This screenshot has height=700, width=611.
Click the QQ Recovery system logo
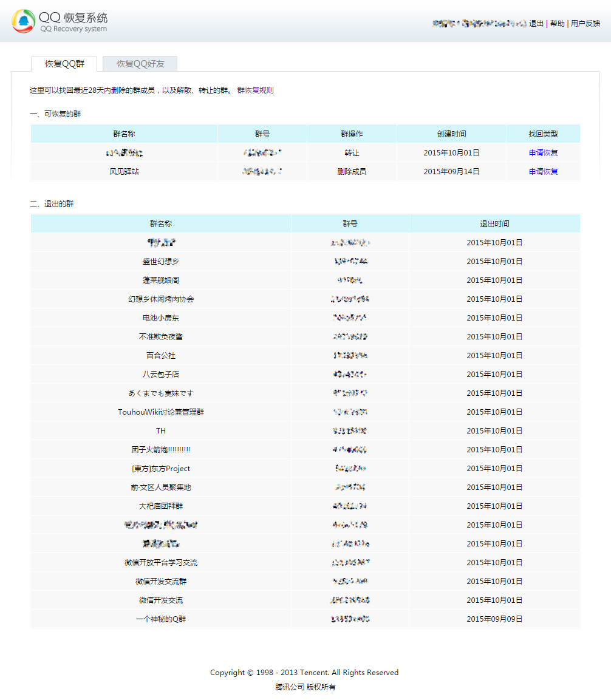coord(60,21)
